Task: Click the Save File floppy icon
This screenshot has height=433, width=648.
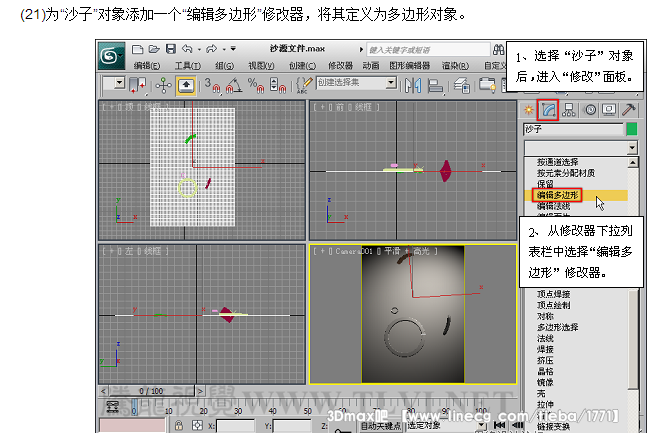Action: pos(171,49)
